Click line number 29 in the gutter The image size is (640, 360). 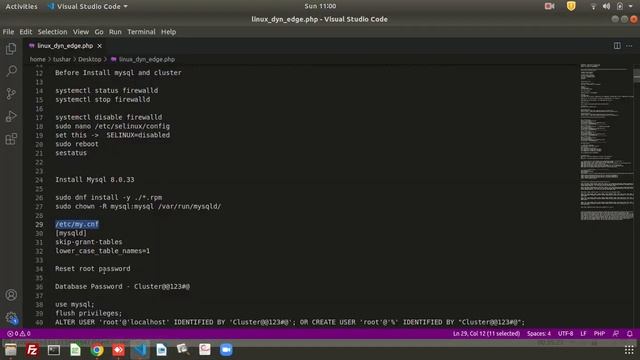[39, 224]
